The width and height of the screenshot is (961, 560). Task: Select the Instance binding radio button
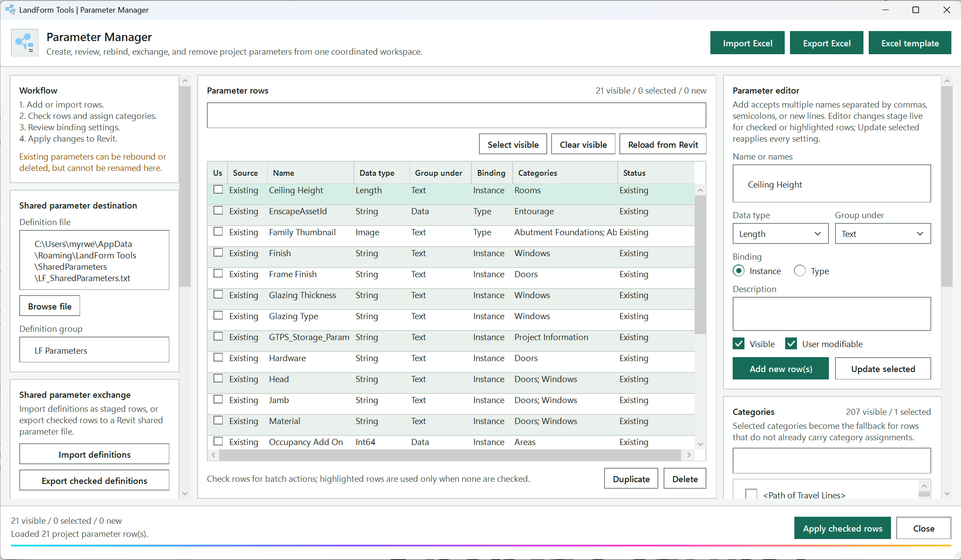739,271
